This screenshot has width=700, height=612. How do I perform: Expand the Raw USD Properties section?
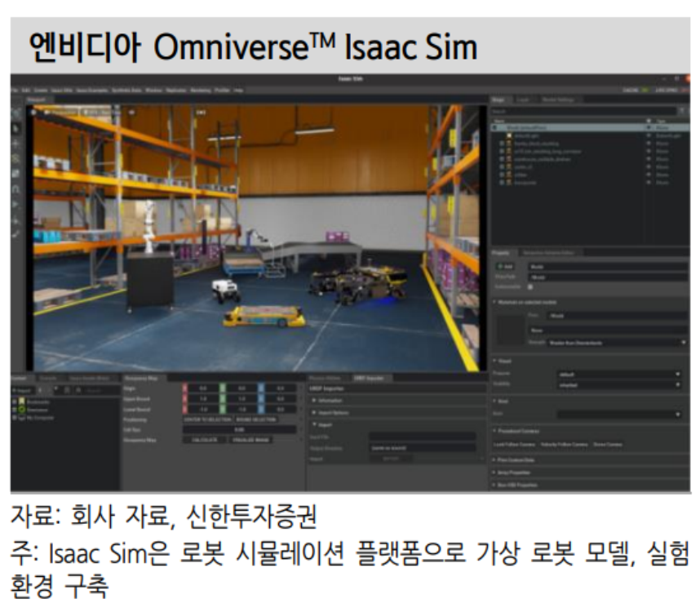[494, 485]
